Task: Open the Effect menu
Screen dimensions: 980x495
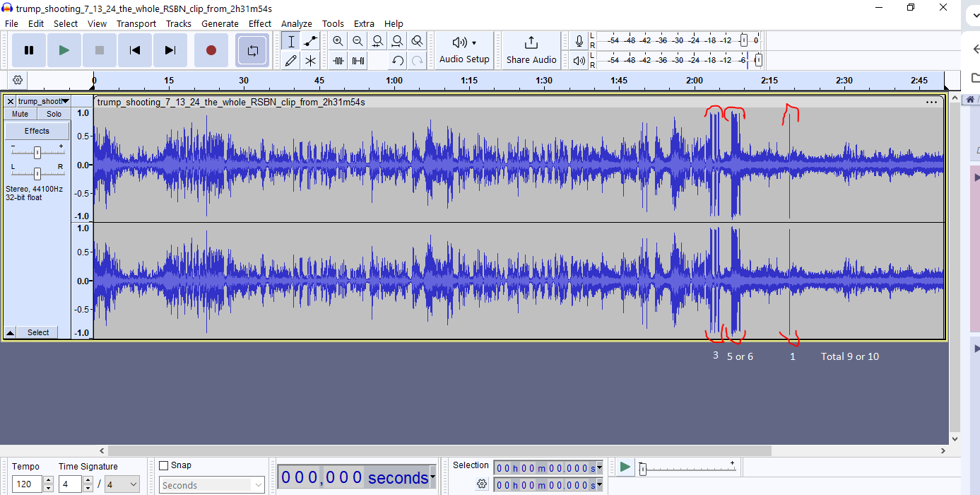Action: pyautogui.click(x=260, y=23)
